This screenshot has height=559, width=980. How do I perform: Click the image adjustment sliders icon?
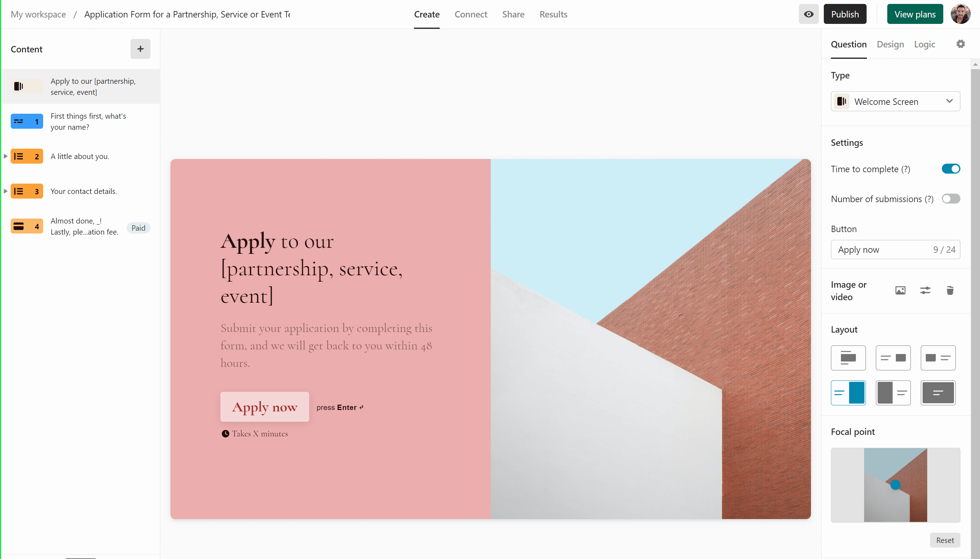tap(925, 291)
